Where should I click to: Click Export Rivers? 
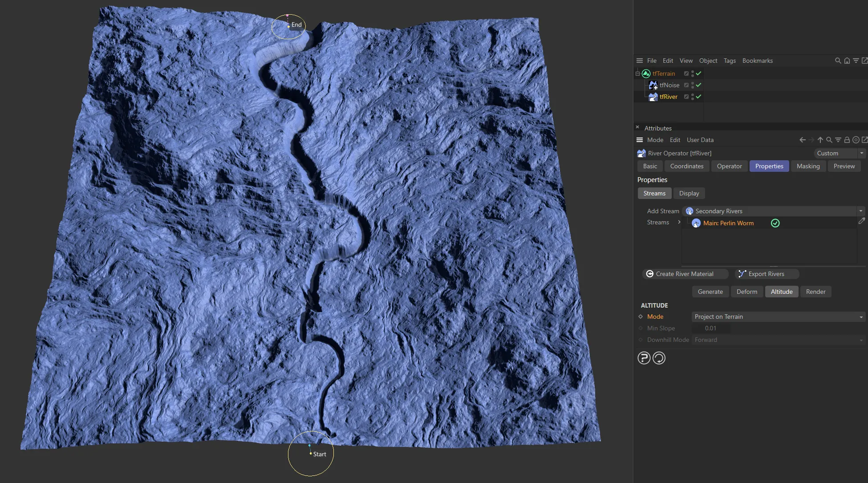(767, 274)
